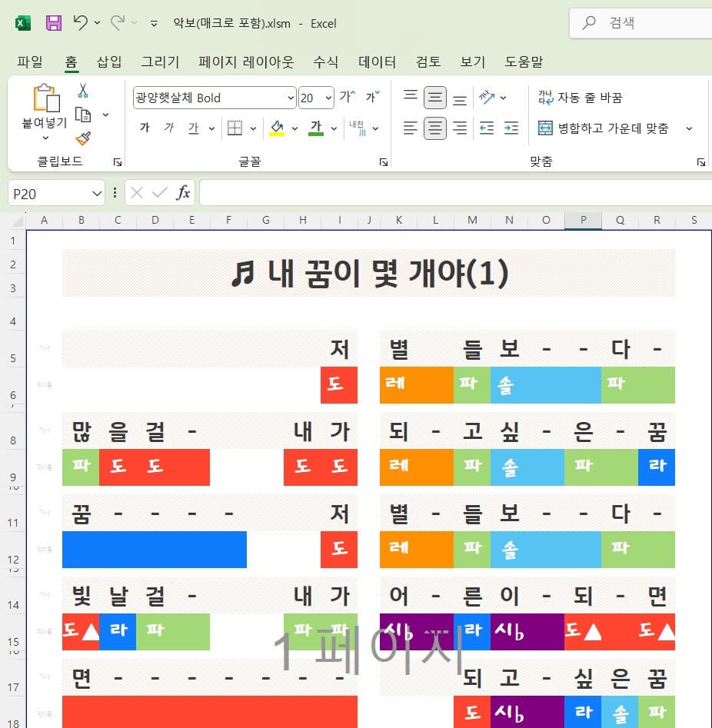Click the Undo arrow
712x728 pixels.
80,23
